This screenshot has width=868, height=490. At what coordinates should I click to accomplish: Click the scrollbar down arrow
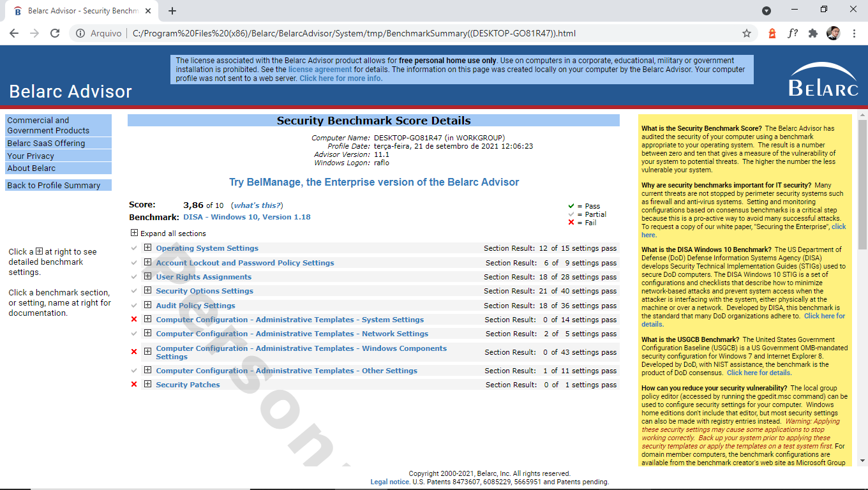pos(862,461)
